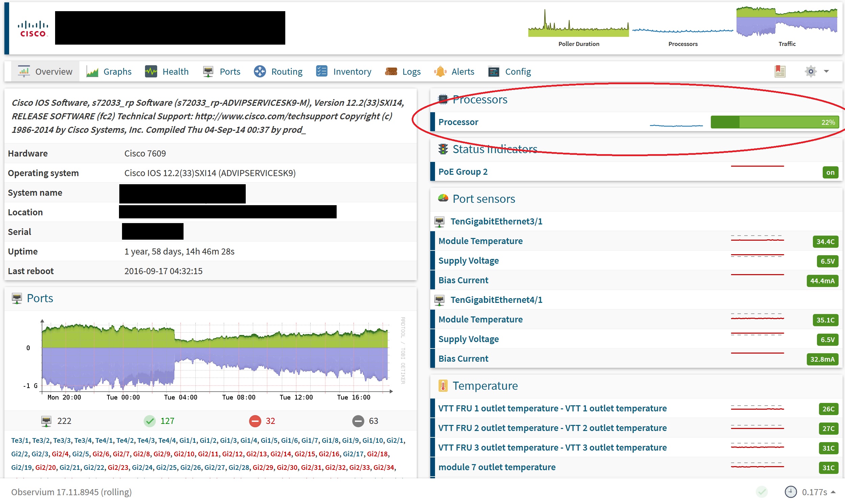Click the Cisco 7609 hardware value

tap(145, 153)
